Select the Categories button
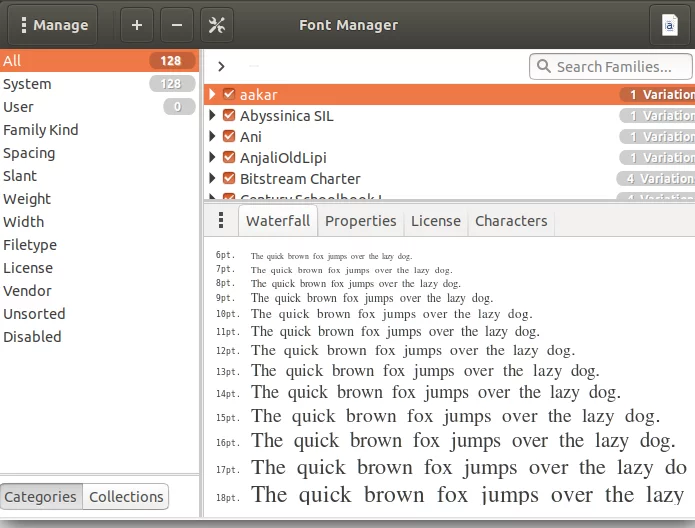This screenshot has height=528, width=695. [x=40, y=497]
